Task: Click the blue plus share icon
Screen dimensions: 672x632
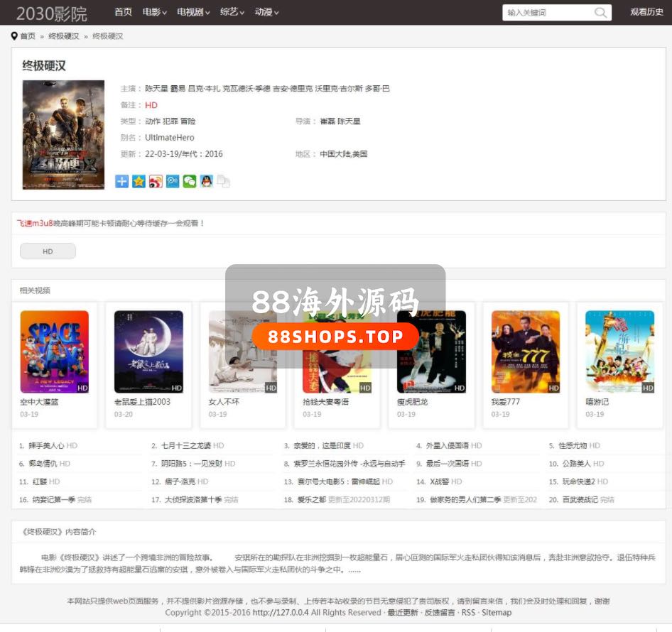Action: coord(122,182)
